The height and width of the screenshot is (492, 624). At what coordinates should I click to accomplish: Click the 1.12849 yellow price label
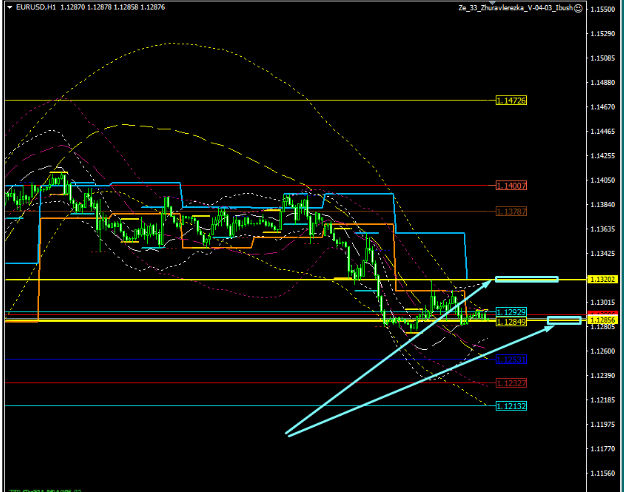(511, 322)
